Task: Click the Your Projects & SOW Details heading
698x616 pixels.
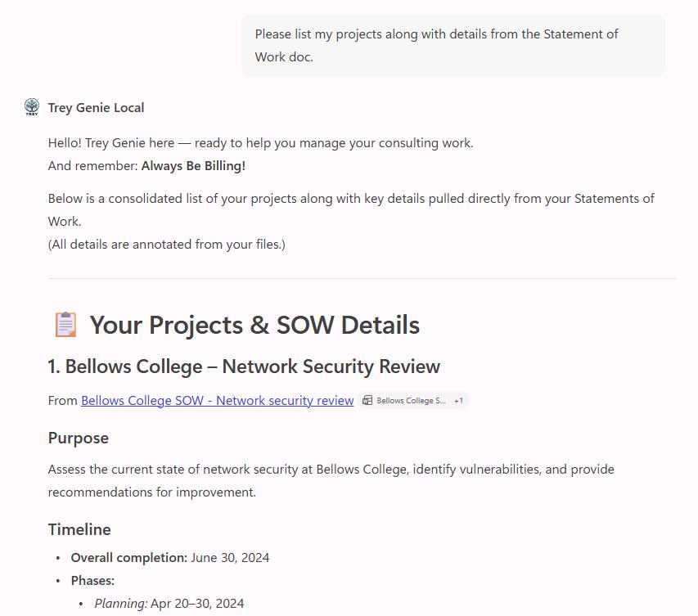Action: (x=254, y=325)
